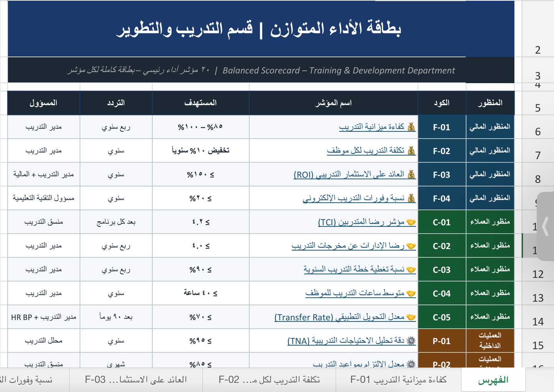Select owner cell منسق التدريب in row C-01
Image resolution: width=554 pixels, height=392 pixels.
[43, 222]
